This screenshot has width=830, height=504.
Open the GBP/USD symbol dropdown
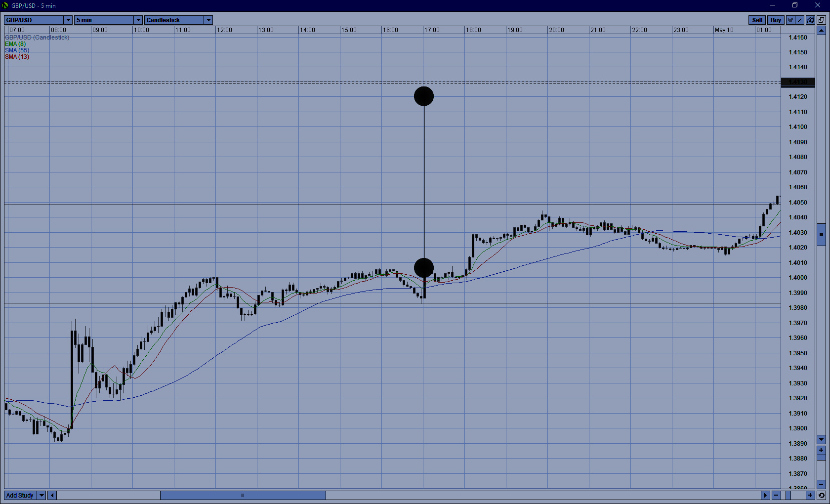tap(68, 20)
